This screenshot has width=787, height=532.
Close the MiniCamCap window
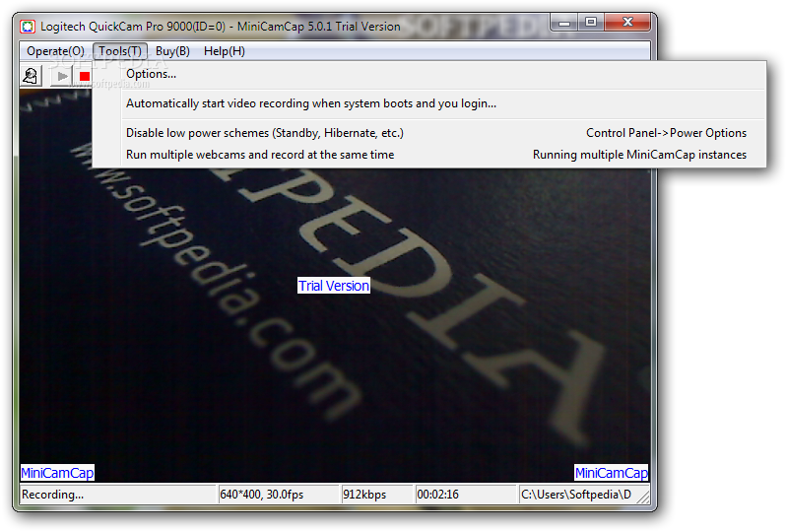click(627, 23)
